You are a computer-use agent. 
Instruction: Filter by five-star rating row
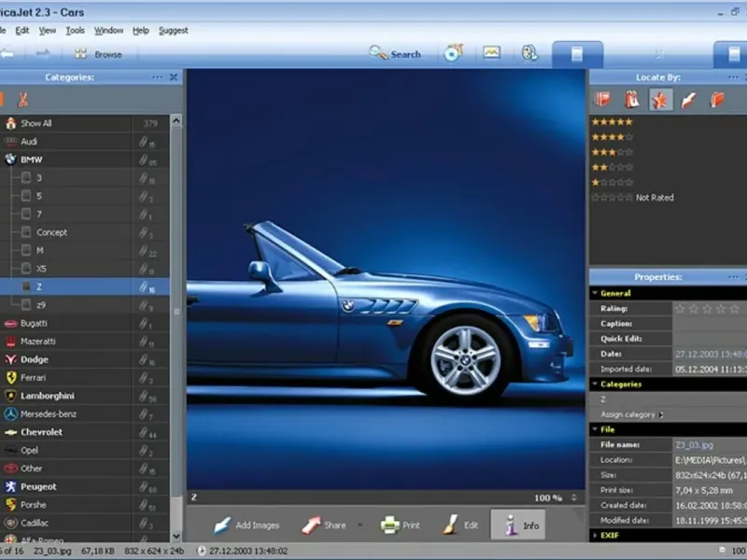613,121
